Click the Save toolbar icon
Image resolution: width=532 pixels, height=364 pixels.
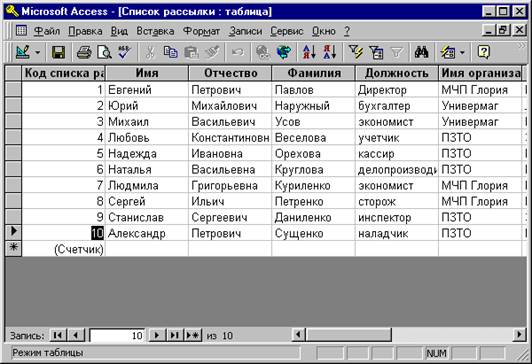(x=58, y=52)
